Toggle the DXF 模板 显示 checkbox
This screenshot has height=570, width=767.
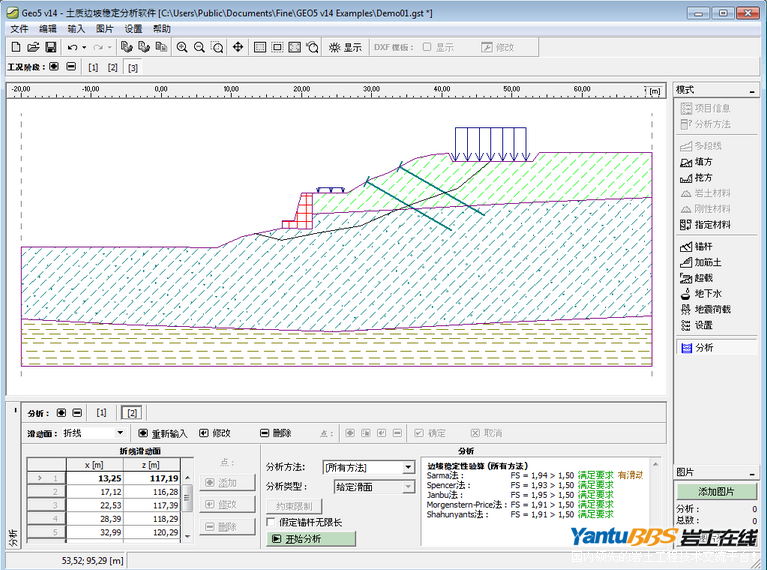click(x=427, y=47)
